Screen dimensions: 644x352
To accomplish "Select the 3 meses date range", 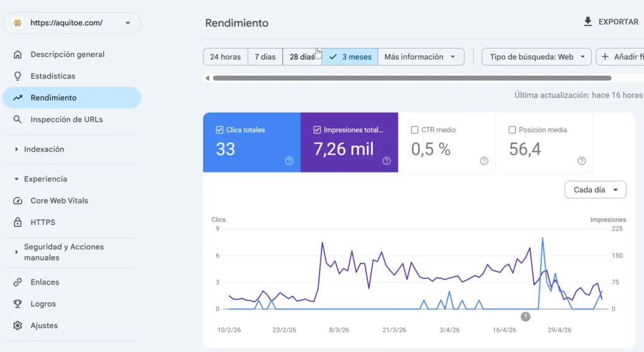I will tap(350, 57).
